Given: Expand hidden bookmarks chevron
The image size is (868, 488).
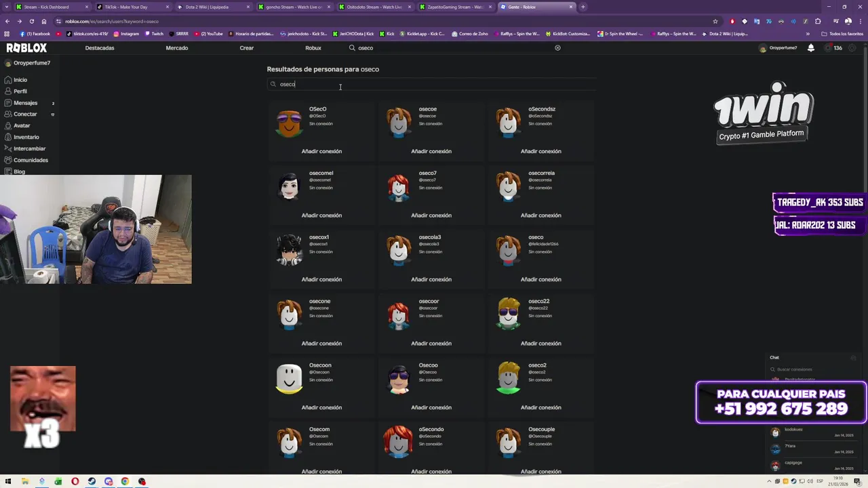Looking at the screenshot, I should tap(808, 34).
